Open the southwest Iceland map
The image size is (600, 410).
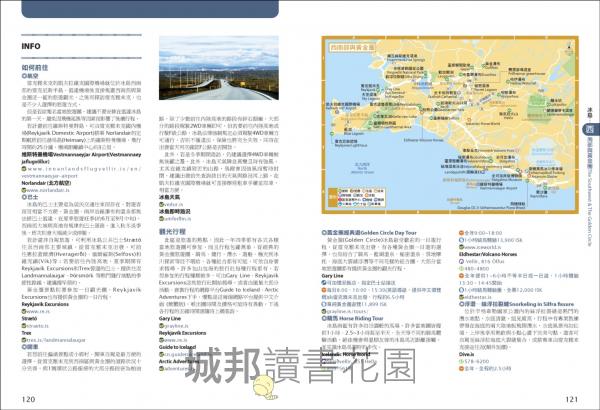(450, 124)
